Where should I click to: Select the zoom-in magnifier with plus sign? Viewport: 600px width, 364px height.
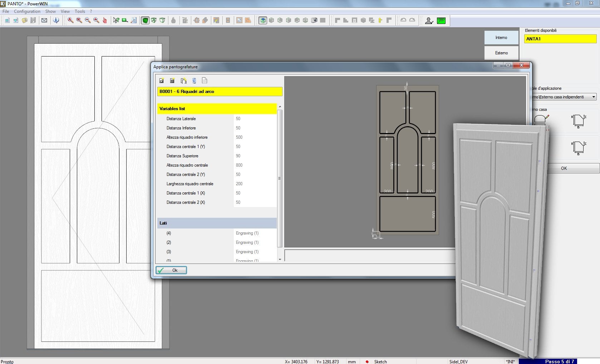(x=96, y=20)
